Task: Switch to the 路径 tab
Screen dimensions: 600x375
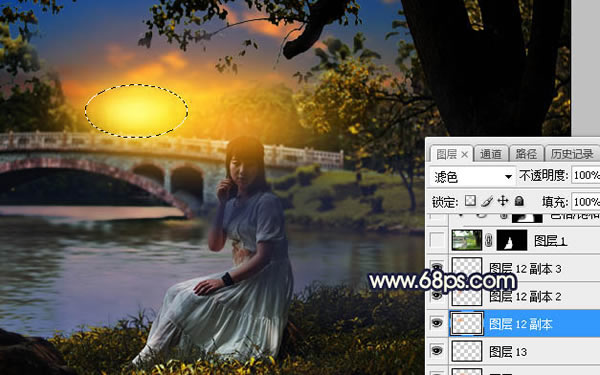Action: point(526,154)
